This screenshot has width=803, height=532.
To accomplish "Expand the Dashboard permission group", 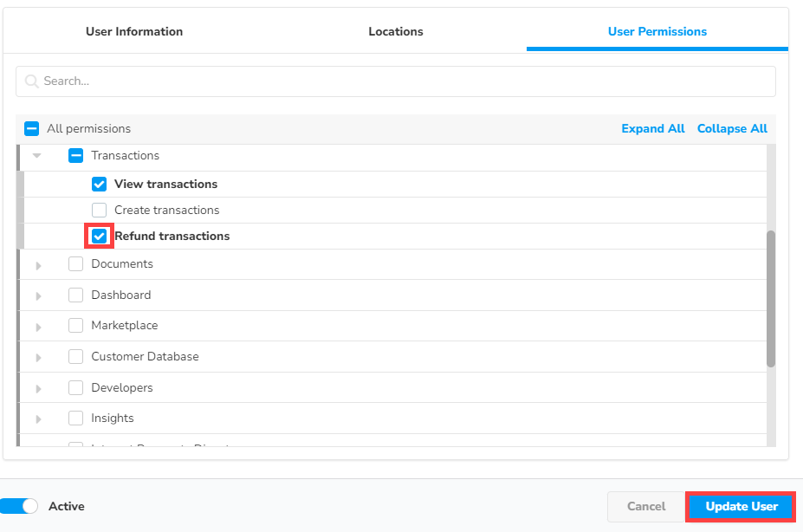I will pos(38,296).
